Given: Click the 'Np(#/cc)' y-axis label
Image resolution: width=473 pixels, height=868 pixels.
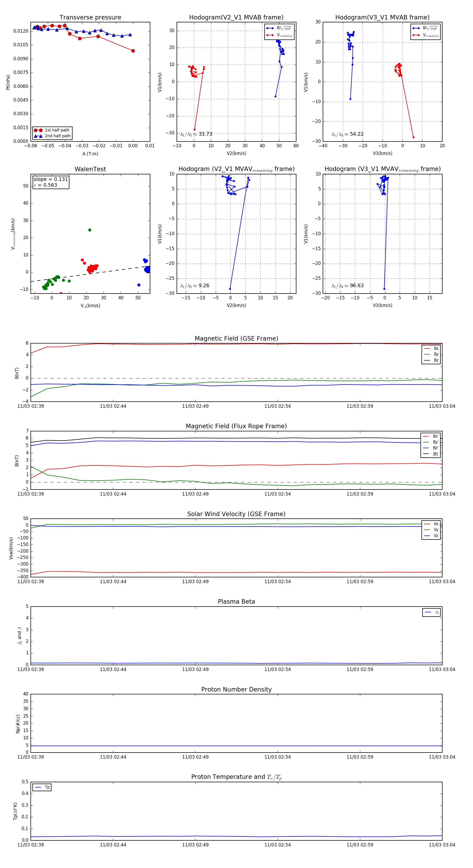Looking at the screenshot, I should (18, 724).
